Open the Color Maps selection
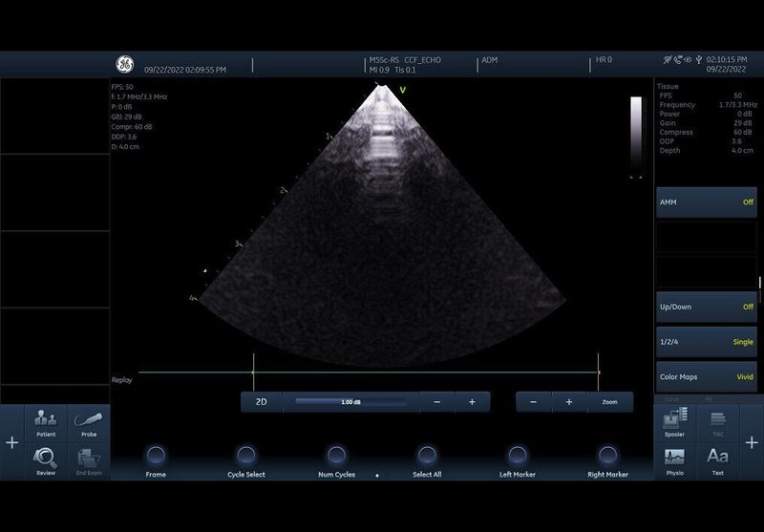 [707, 377]
